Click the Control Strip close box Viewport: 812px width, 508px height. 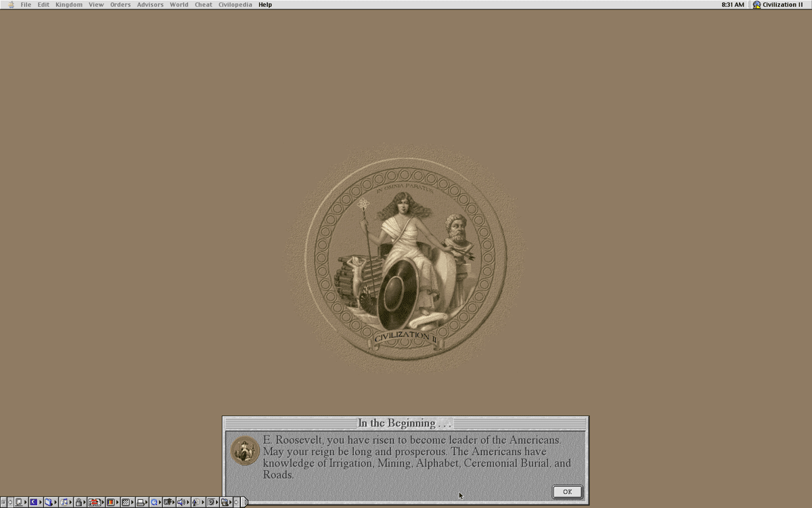tap(3, 502)
